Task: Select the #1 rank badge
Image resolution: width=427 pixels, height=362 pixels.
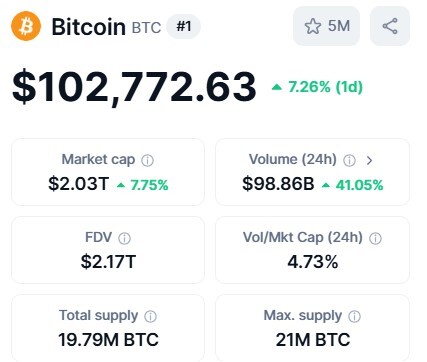Action: click(x=184, y=26)
